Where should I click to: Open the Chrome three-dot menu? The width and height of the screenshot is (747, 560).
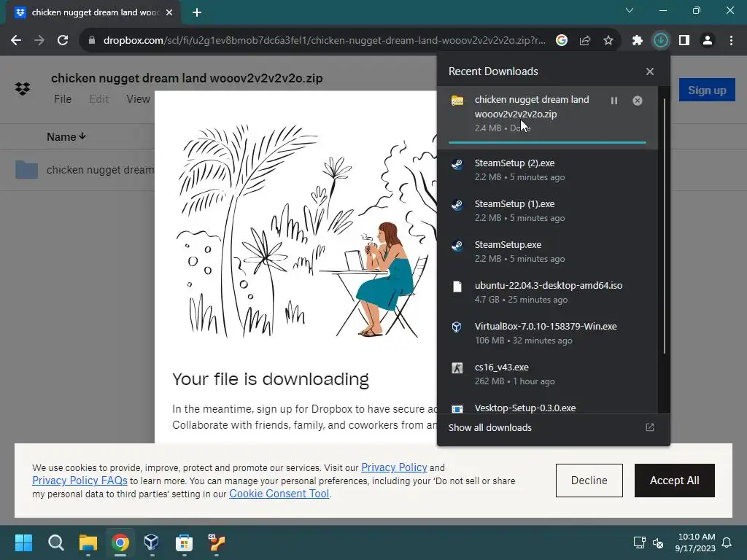click(x=731, y=41)
